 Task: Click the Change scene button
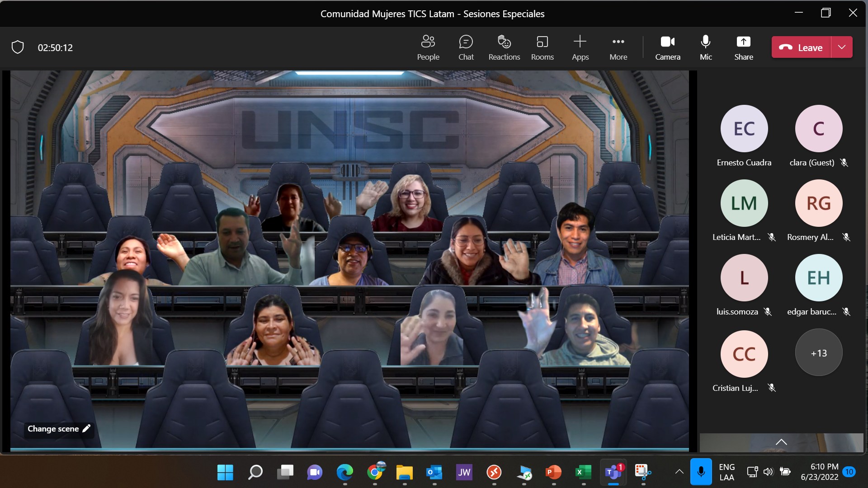coord(59,428)
